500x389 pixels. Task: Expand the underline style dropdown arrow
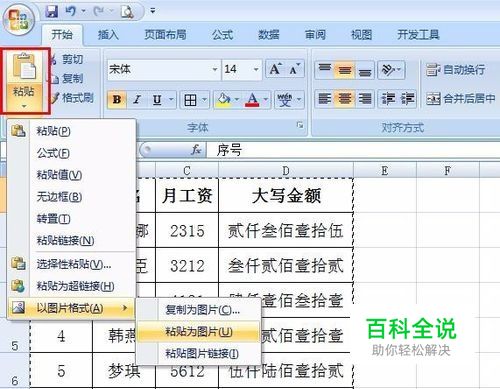click(x=171, y=99)
